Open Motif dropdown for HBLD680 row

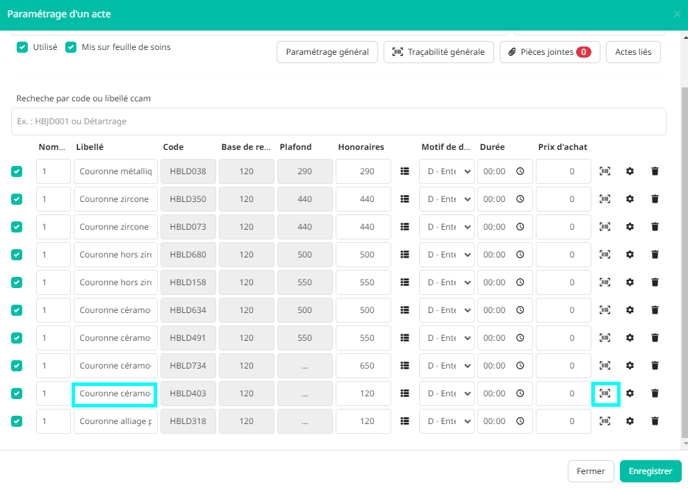pos(447,254)
